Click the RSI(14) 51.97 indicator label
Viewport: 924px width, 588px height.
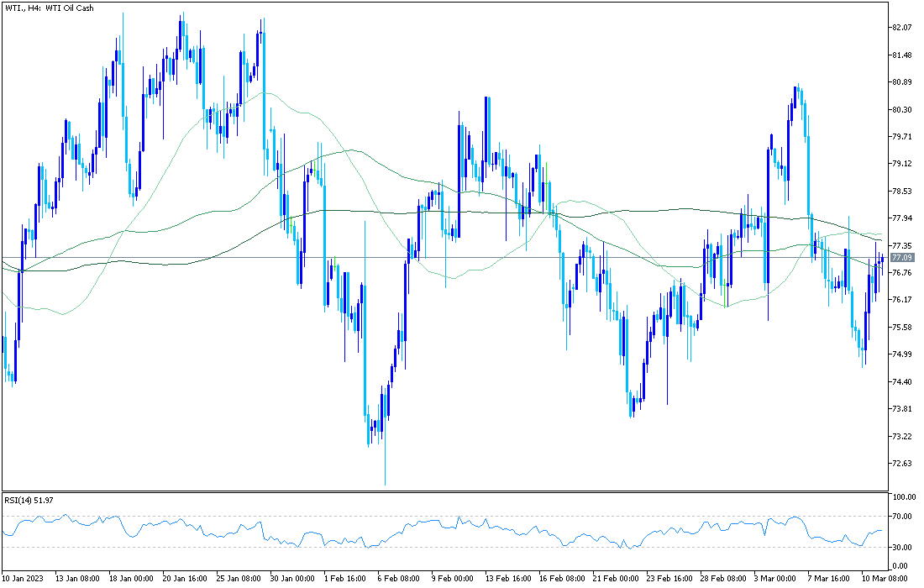point(29,500)
